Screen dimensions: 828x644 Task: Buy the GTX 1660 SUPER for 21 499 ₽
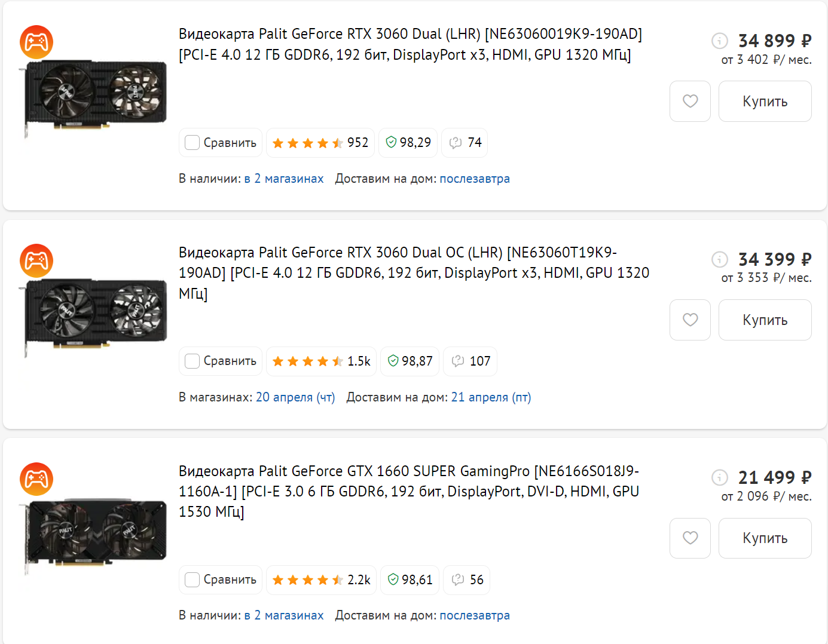(765, 538)
